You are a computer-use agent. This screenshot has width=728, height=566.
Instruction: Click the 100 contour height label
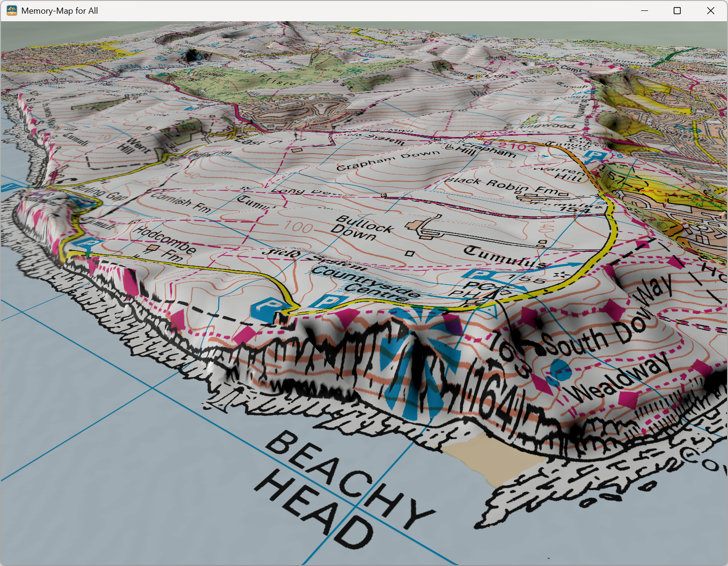pyautogui.click(x=298, y=227)
